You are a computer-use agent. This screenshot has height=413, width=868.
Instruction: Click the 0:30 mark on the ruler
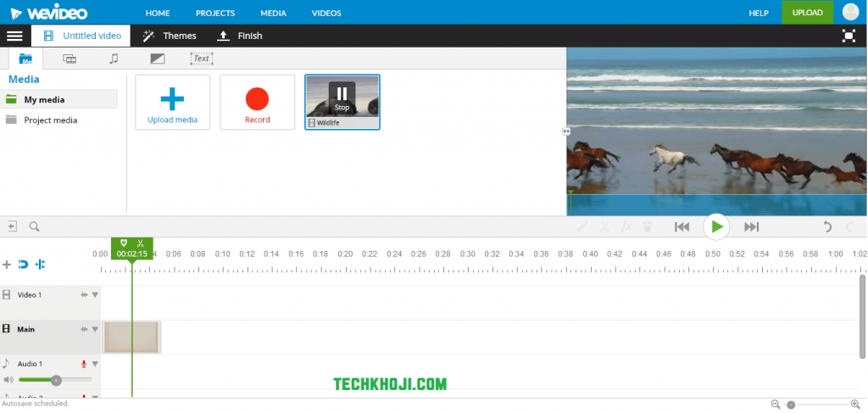click(468, 254)
